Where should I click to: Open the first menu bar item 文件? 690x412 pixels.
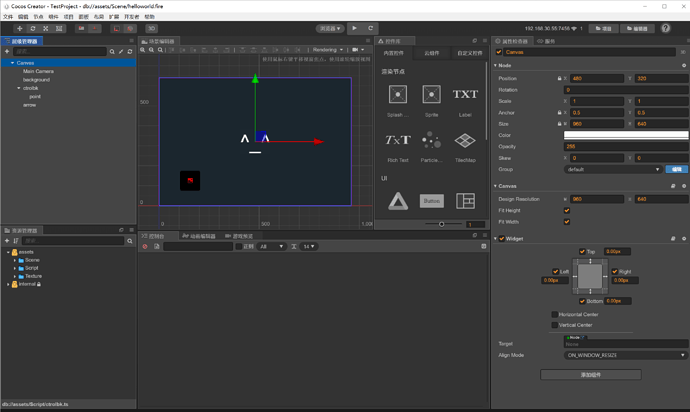click(8, 17)
